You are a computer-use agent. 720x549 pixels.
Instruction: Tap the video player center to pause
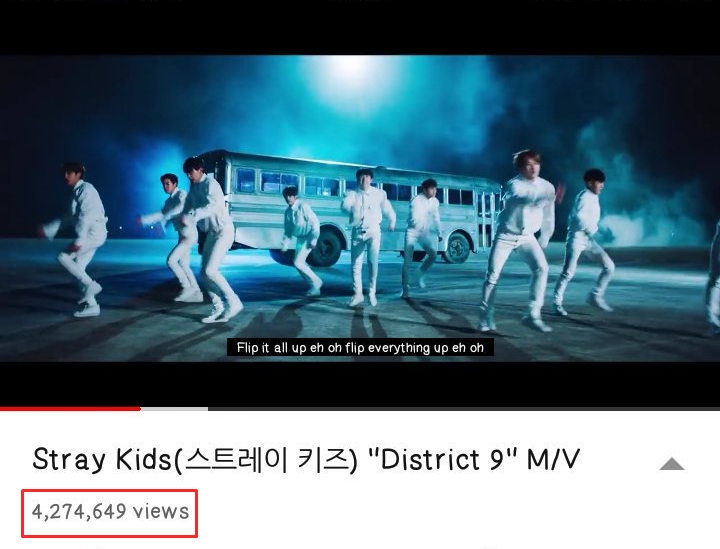point(360,208)
